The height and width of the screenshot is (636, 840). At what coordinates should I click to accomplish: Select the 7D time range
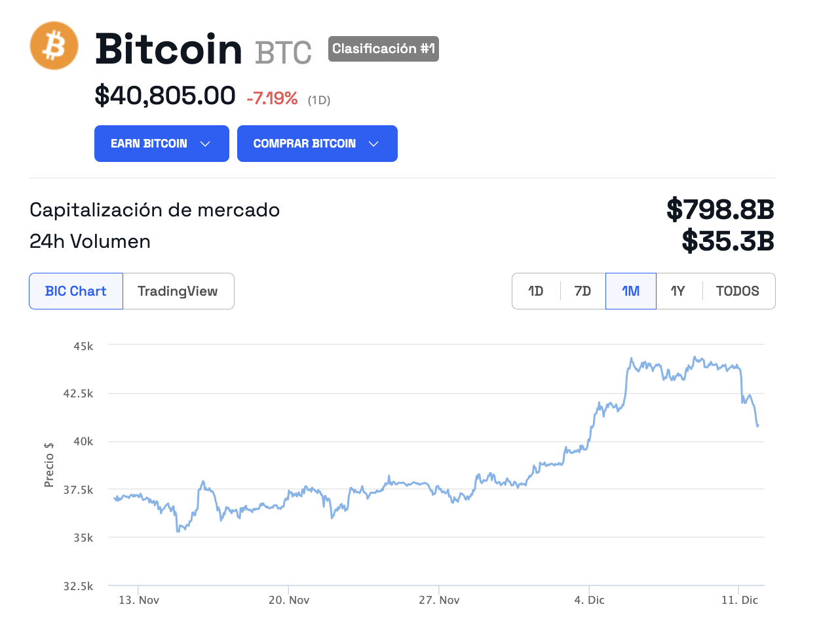[582, 291]
